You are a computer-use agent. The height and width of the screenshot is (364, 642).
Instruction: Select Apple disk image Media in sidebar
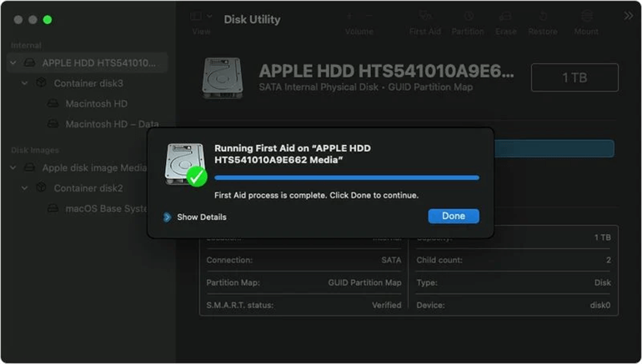[x=94, y=167]
